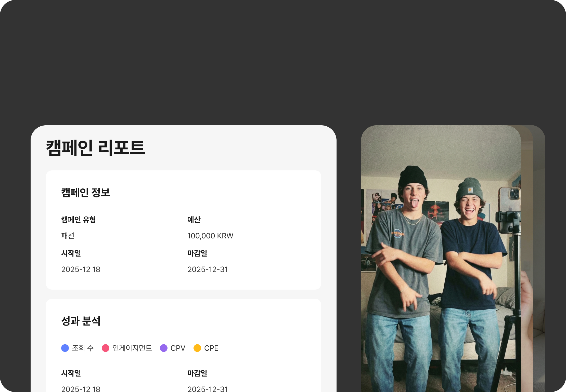Select the 100,000 KRW budget value

click(210, 236)
